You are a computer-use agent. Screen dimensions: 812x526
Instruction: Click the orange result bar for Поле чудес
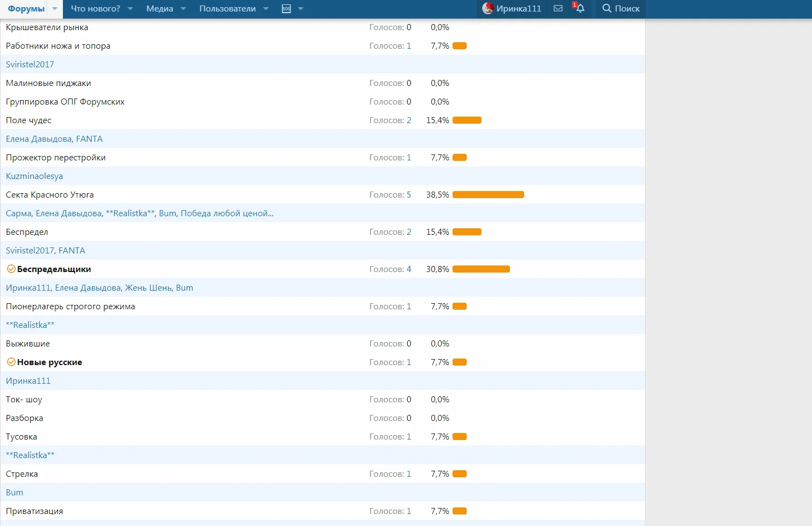(x=467, y=120)
